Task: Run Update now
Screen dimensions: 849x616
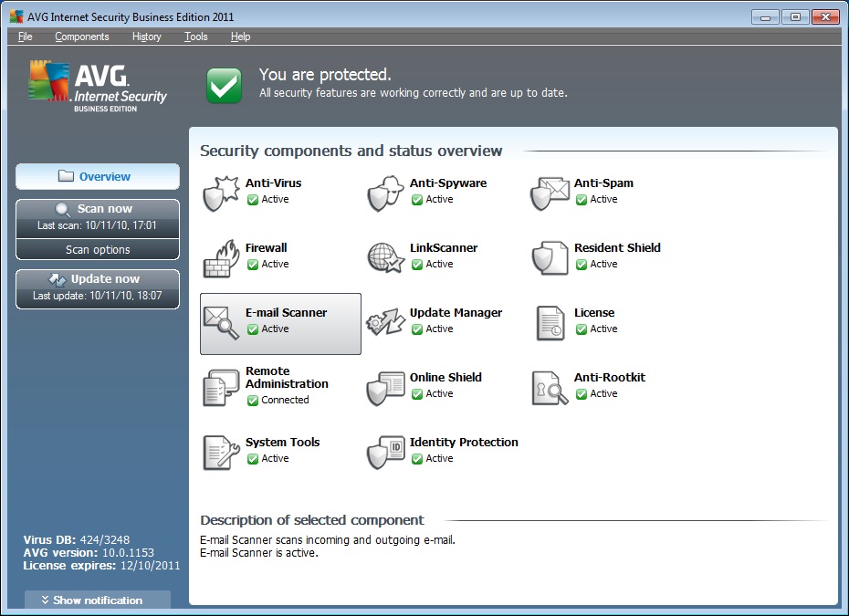Action: (98, 289)
